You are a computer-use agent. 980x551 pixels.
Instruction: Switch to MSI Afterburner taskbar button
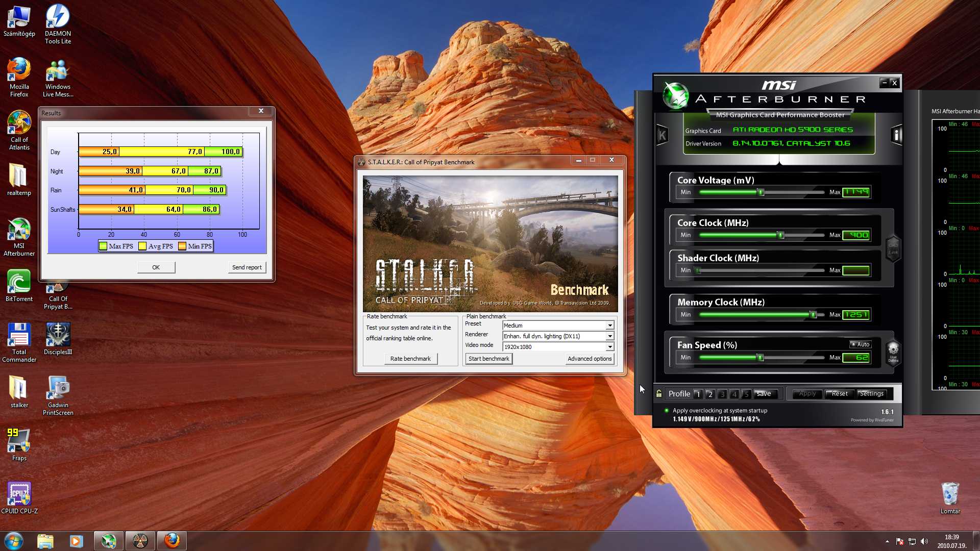point(108,541)
